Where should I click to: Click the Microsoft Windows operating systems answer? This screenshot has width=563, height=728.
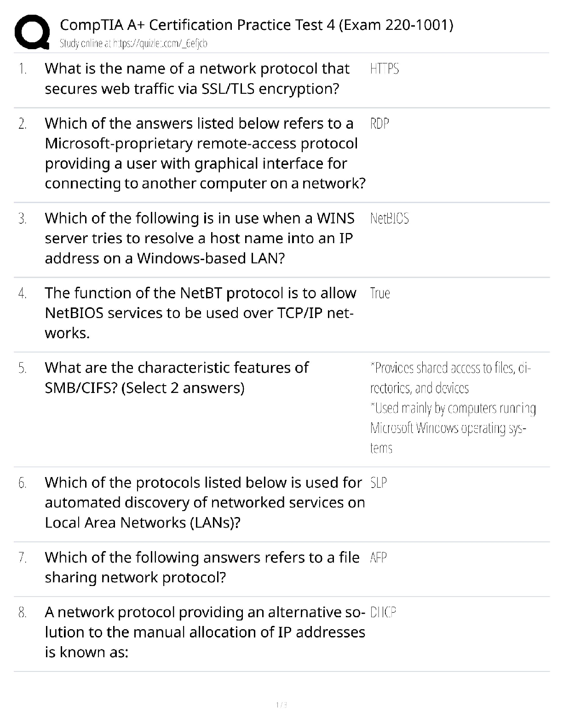point(453,428)
